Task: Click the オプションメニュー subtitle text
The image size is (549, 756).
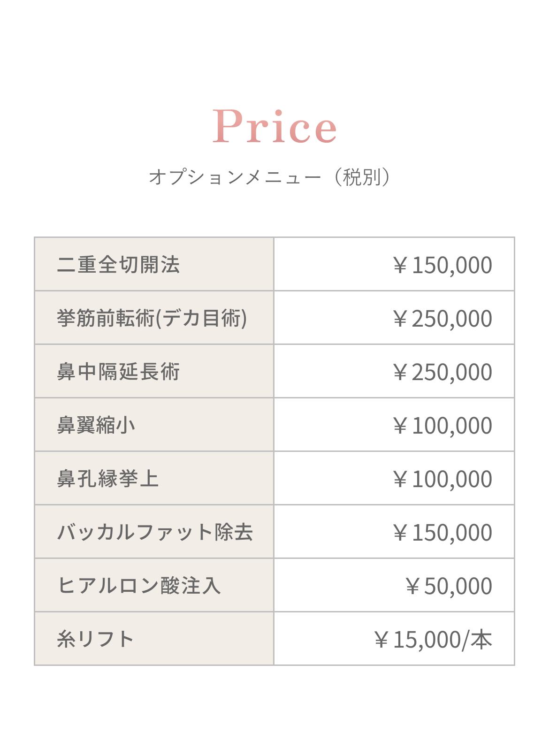Action: tap(235, 177)
